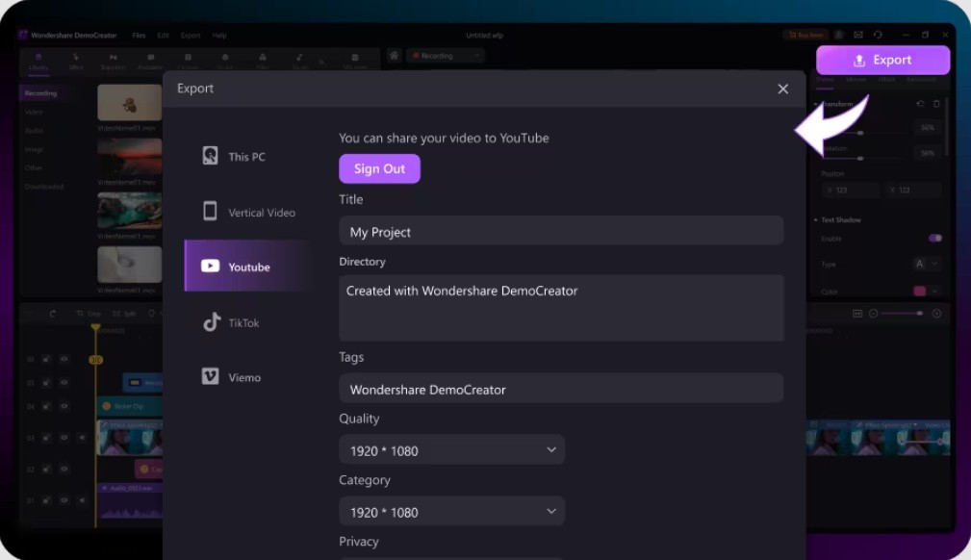Hide track 05 with eye icon
This screenshot has height=560, width=971.
(x=64, y=383)
